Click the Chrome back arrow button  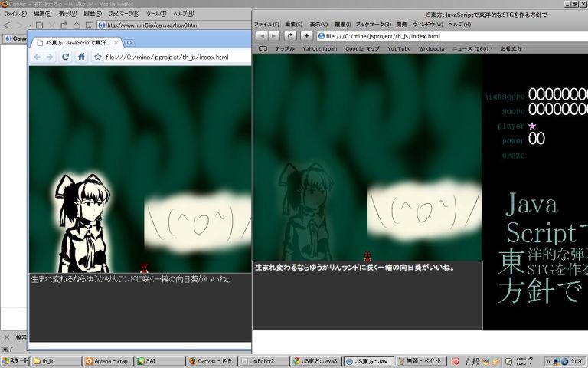pyautogui.click(x=37, y=57)
